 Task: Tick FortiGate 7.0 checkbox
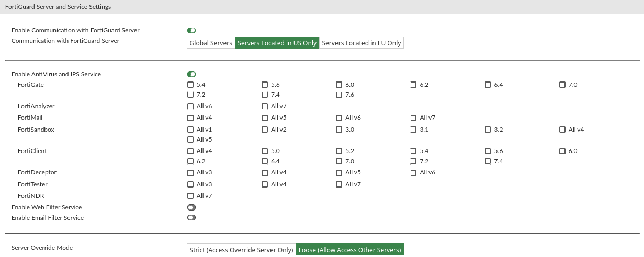(x=562, y=85)
